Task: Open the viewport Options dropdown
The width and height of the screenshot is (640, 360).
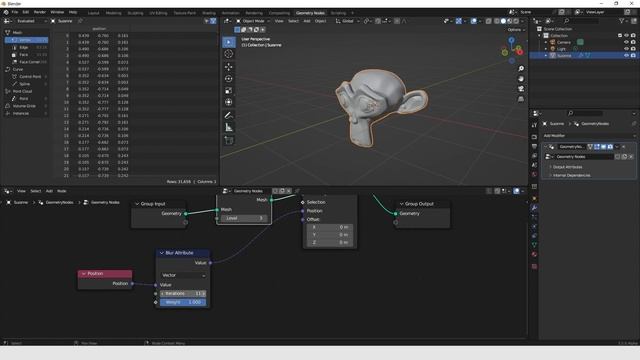Action: [516, 30]
